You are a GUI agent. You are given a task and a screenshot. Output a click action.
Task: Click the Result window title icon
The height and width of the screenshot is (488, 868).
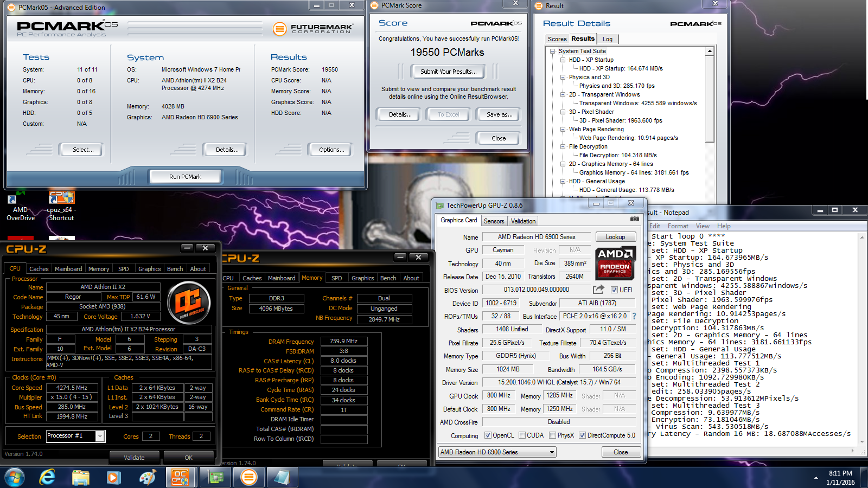pyautogui.click(x=539, y=6)
